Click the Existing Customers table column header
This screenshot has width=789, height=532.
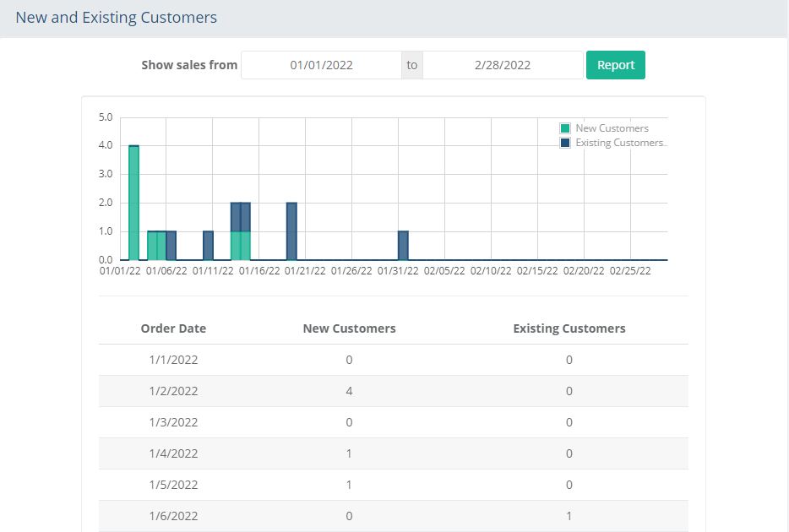(x=569, y=328)
